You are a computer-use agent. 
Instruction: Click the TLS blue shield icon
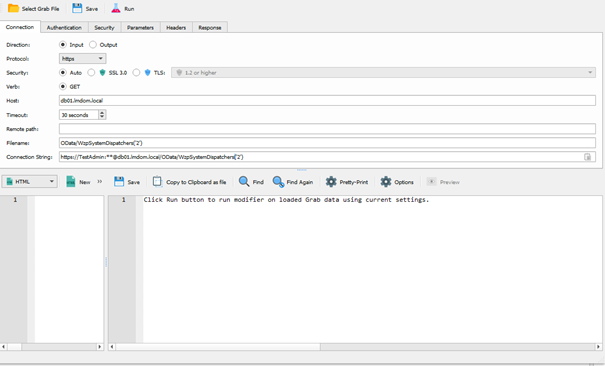tap(147, 73)
